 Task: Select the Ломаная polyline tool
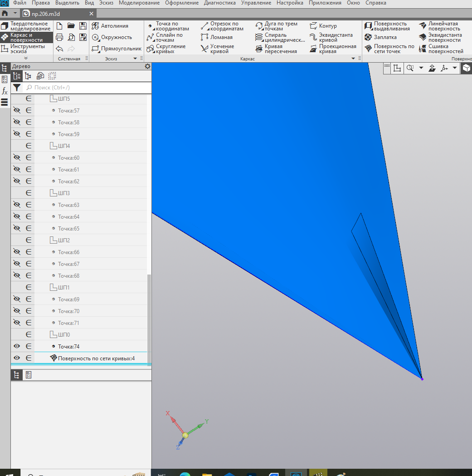tap(217, 37)
